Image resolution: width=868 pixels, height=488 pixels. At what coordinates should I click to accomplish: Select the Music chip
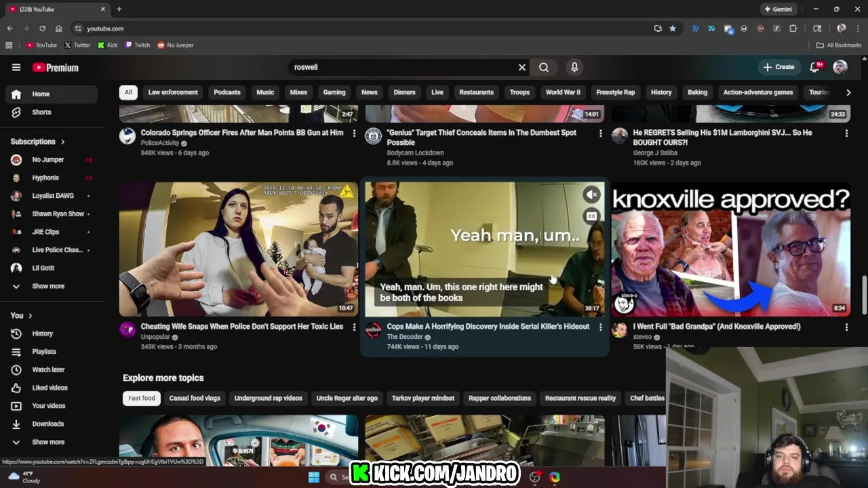tap(265, 92)
